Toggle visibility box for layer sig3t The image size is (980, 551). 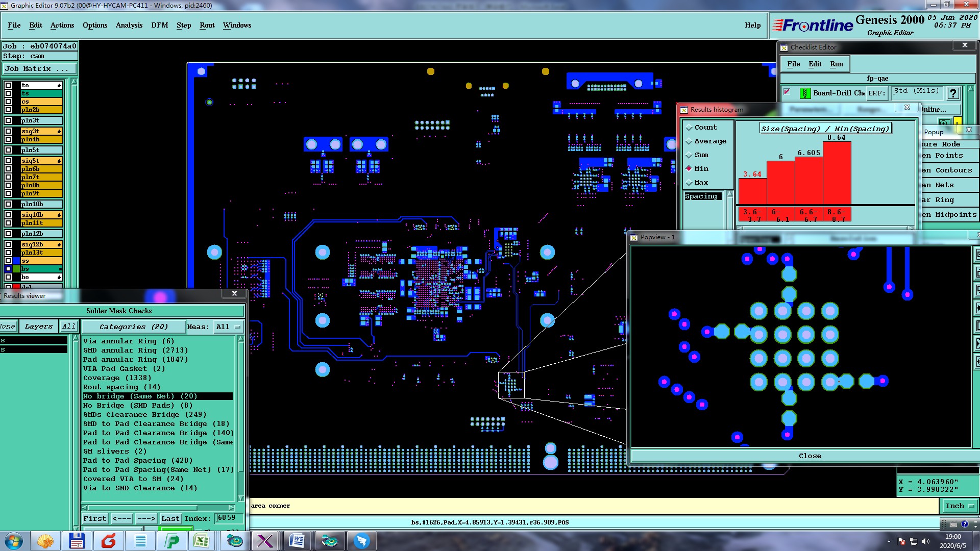8,131
